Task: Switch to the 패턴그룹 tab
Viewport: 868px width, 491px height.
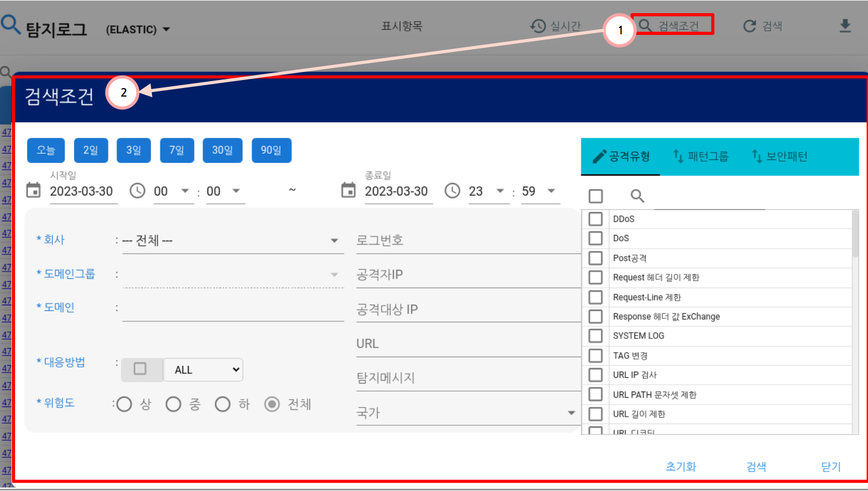Action: pyautogui.click(x=701, y=156)
